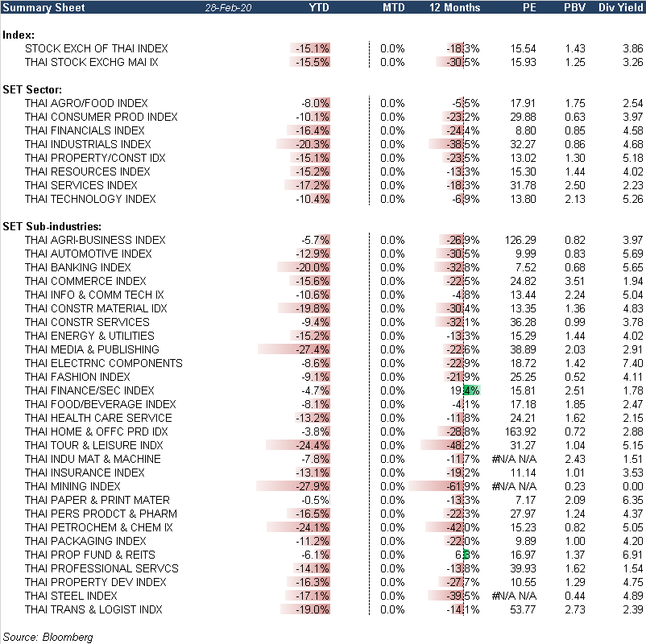Select THAI HOME & OFFC PRD IDX label
The height and width of the screenshot is (644, 646).
pyautogui.click(x=97, y=431)
